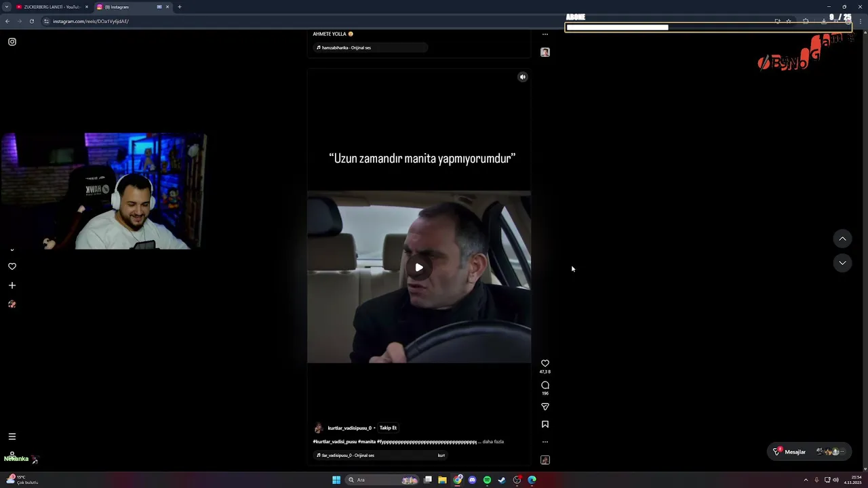Open Mesajlar messages panel

tap(810, 451)
